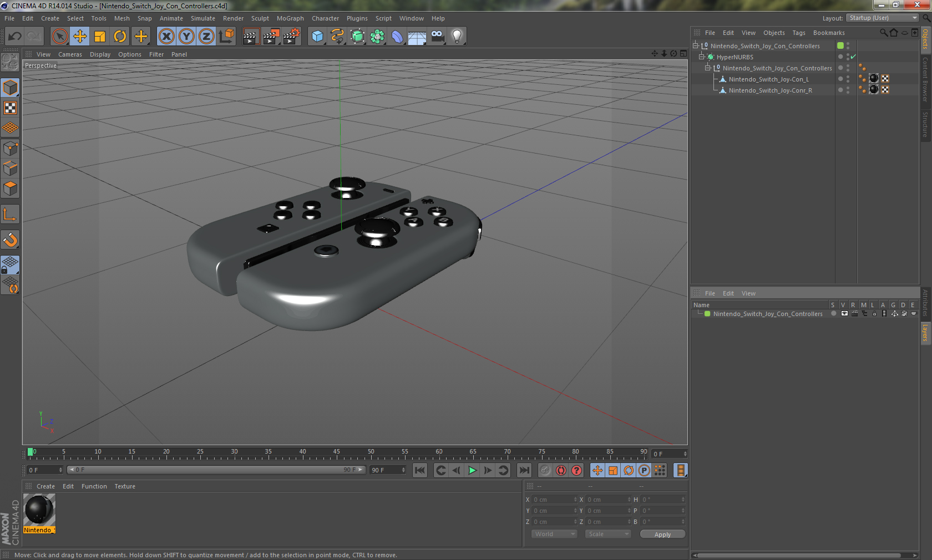Image resolution: width=932 pixels, height=560 pixels.
Task: Switch to texture mode icon
Action: click(10, 108)
